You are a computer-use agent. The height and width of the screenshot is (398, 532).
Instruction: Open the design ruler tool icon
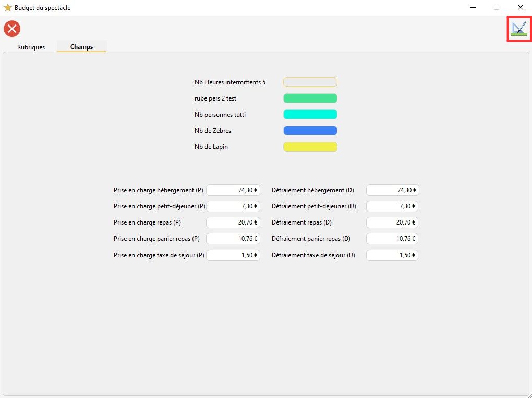click(x=519, y=29)
